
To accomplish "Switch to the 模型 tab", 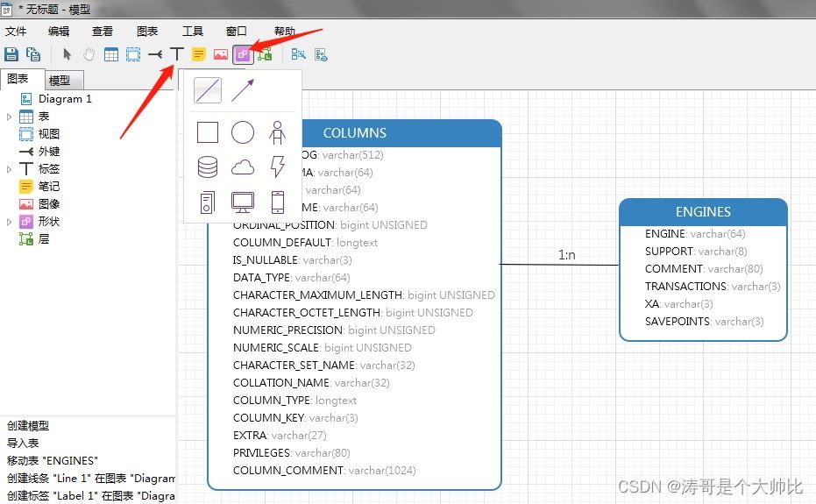I will coord(60,80).
